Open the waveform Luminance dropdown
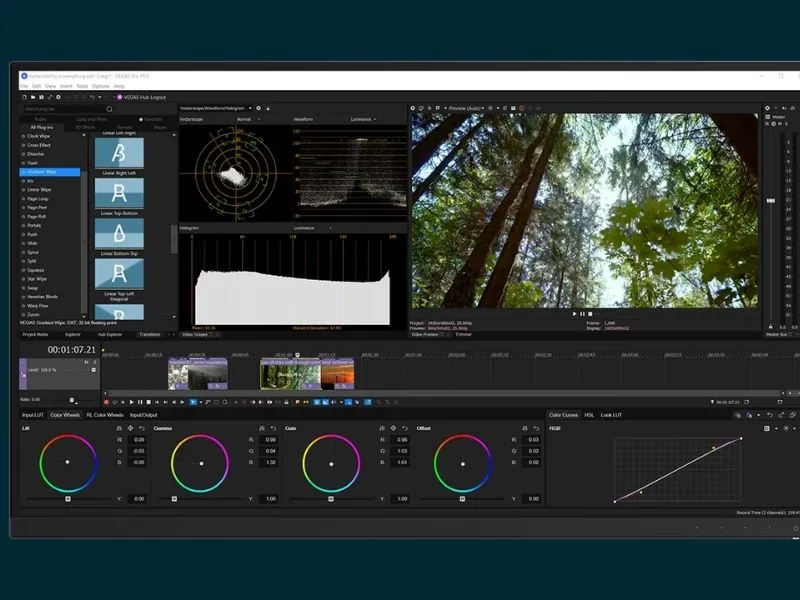This screenshot has width=800, height=600. pos(363,119)
